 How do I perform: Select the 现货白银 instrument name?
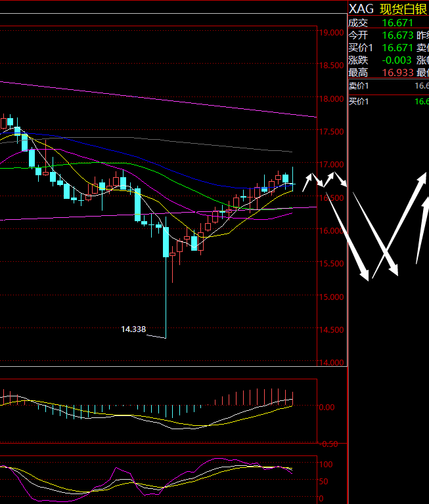tap(403, 9)
